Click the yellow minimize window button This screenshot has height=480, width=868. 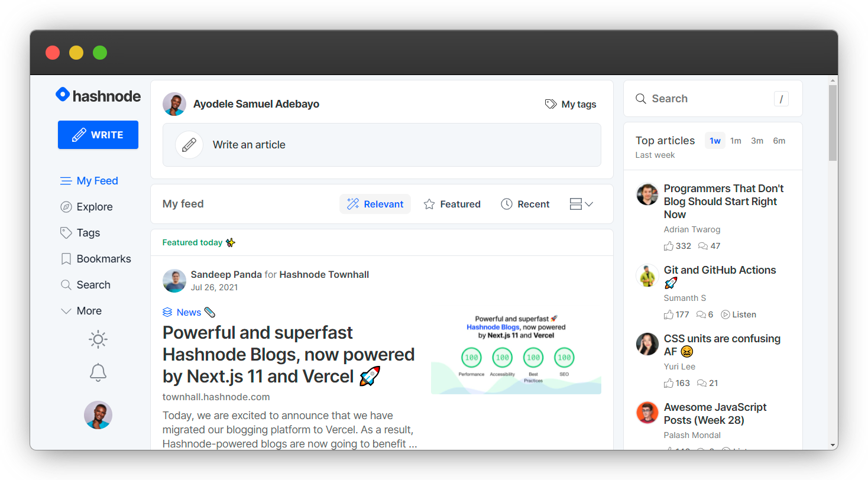click(x=76, y=53)
